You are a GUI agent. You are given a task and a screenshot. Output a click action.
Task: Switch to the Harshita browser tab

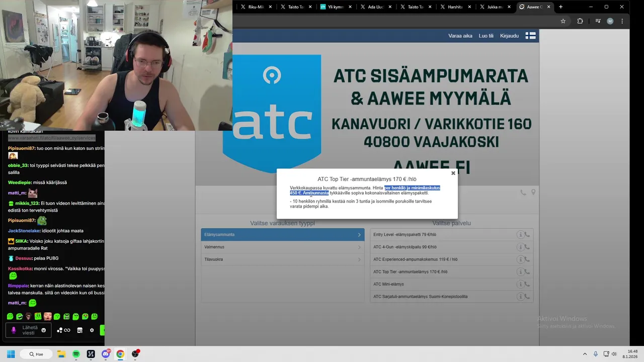(x=455, y=7)
